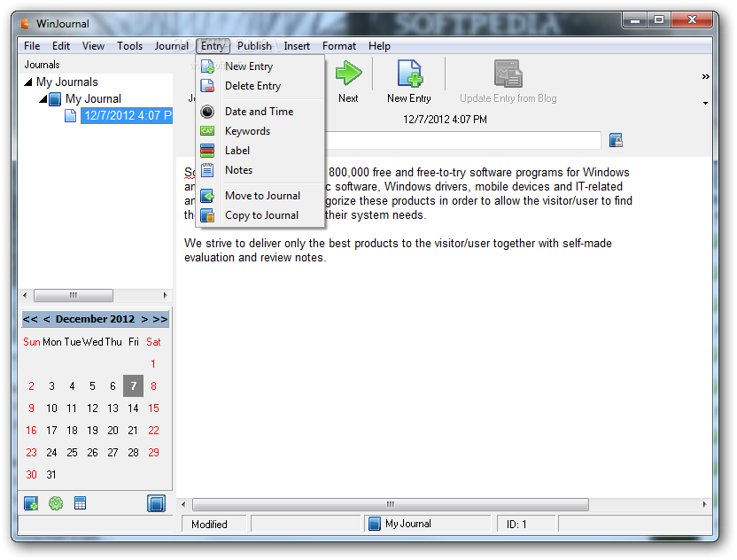The image size is (737, 560).
Task: Go to previous month in calendar
Action: pos(47,319)
